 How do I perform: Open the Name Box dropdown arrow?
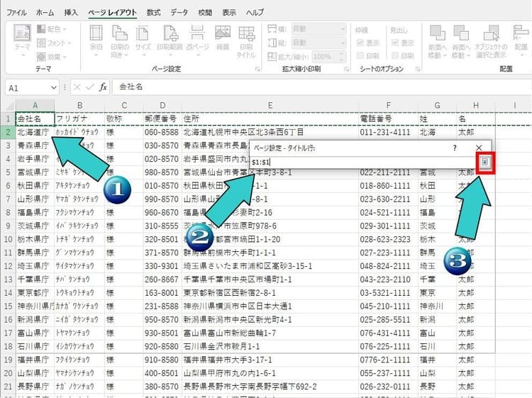point(54,88)
